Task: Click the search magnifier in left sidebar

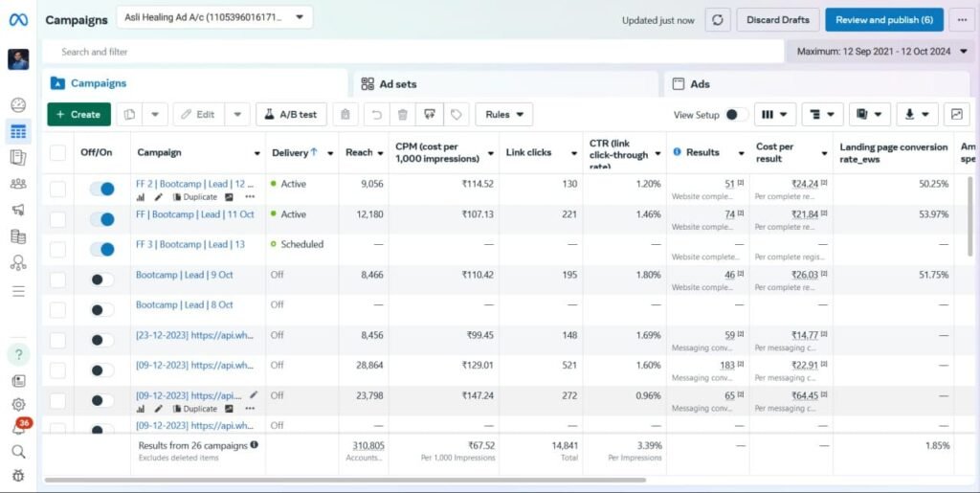Action: pyautogui.click(x=18, y=452)
